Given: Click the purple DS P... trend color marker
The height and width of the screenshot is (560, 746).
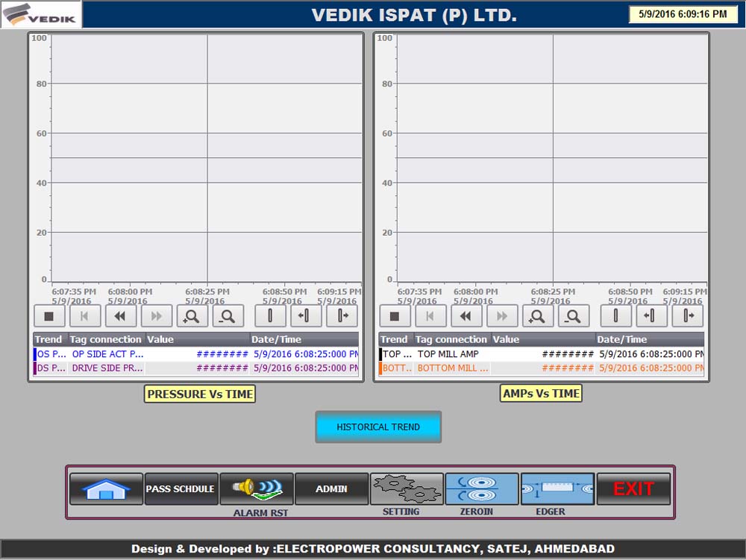Looking at the screenshot, I should tap(35, 368).
